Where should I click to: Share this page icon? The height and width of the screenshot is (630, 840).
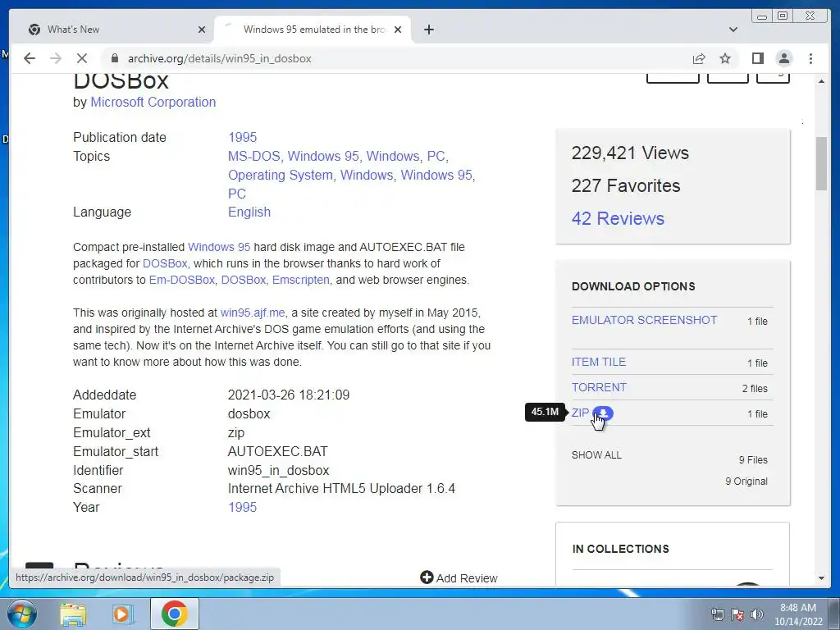(x=699, y=58)
